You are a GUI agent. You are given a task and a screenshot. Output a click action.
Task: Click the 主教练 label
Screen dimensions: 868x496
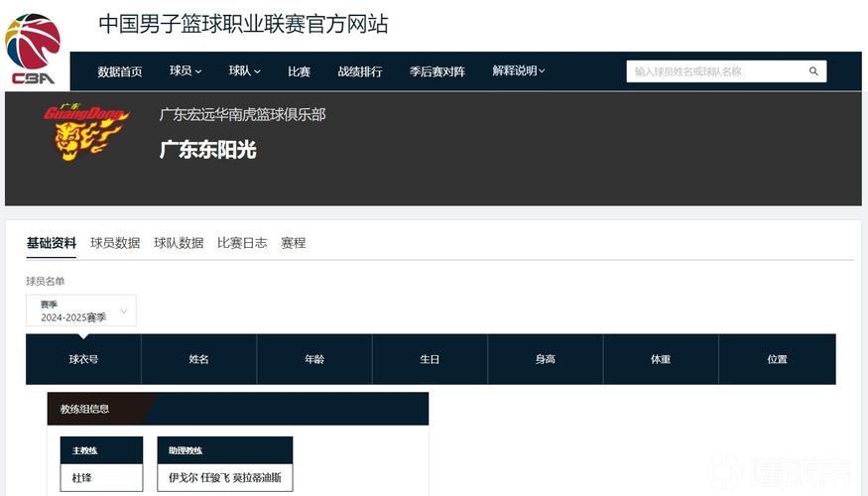[x=84, y=450]
